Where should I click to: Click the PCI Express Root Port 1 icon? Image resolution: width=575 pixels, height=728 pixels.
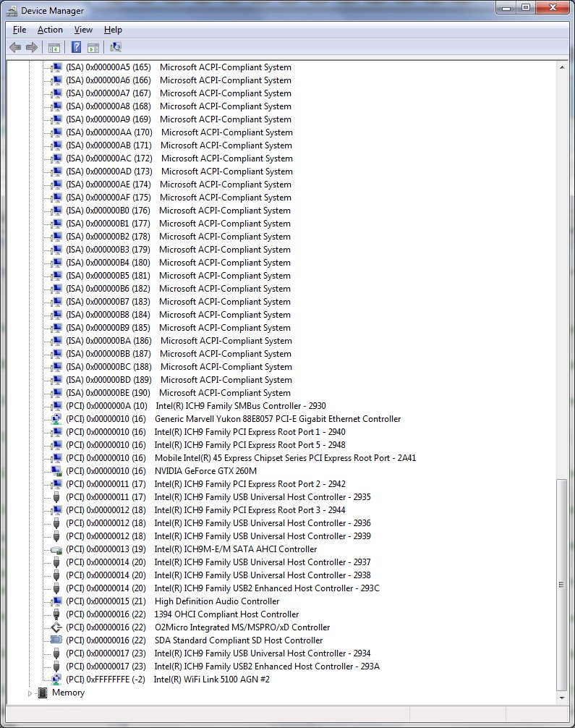(56, 432)
